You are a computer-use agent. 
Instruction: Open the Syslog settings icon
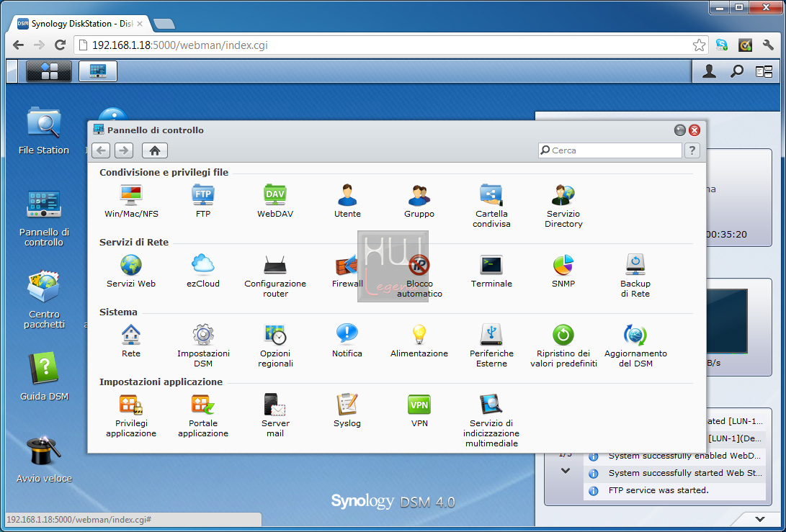pos(347,410)
